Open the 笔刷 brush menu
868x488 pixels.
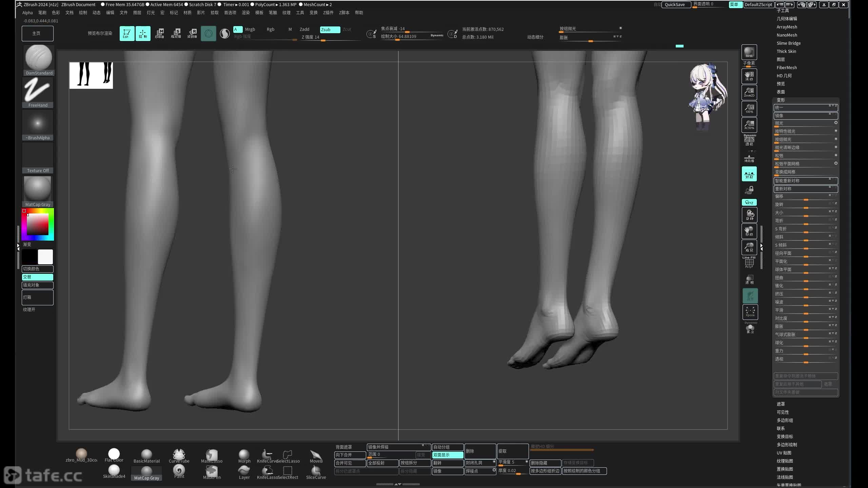[x=42, y=13]
